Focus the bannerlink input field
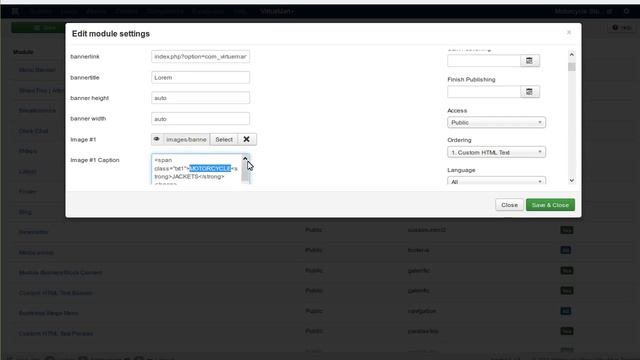Image resolution: width=640 pixels, height=360 pixels. click(x=200, y=56)
